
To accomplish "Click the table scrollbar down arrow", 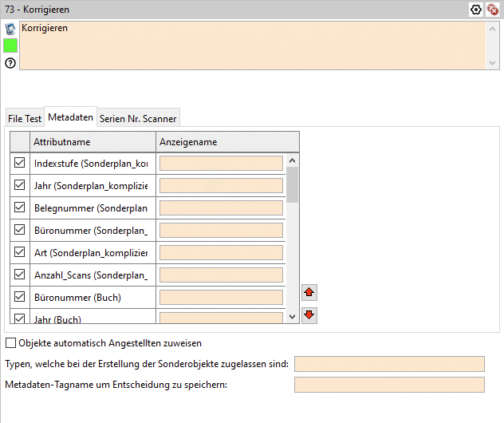I will 293,317.
